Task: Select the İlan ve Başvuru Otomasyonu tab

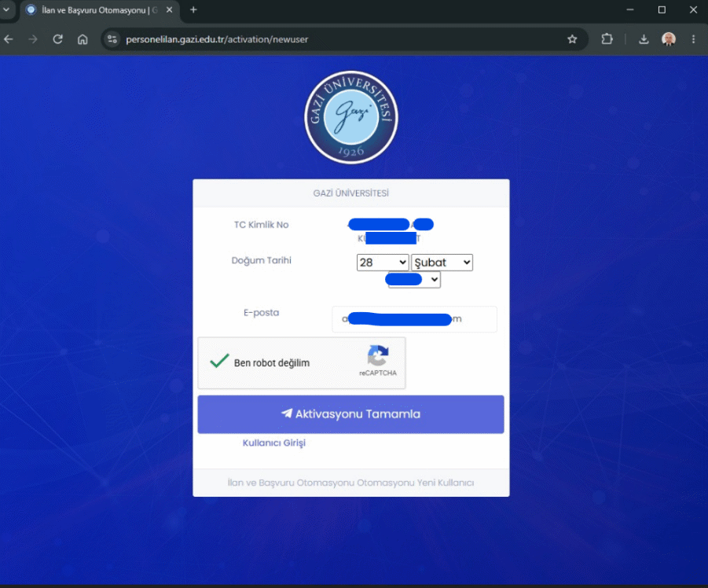Action: pos(99,10)
